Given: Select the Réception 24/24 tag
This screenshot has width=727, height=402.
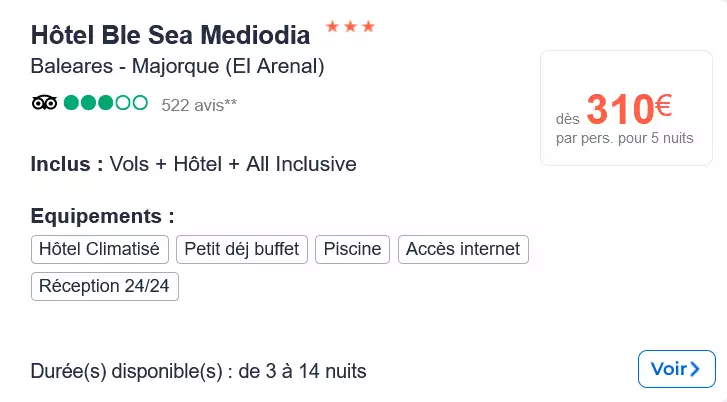Looking at the screenshot, I should click(104, 286).
